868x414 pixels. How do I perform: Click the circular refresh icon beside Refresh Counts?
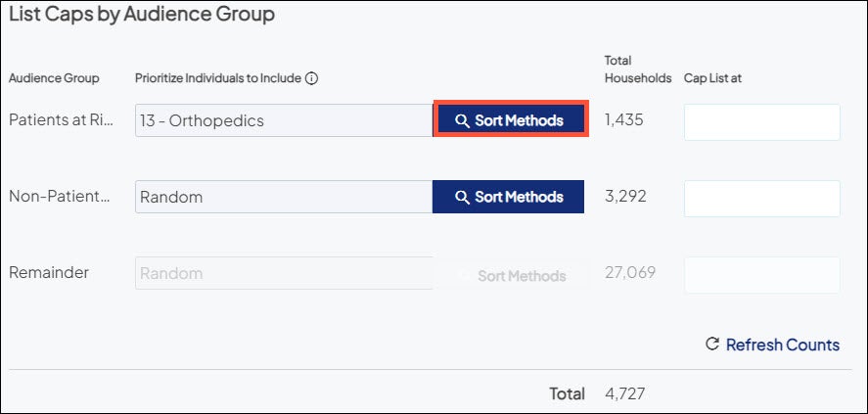(712, 345)
